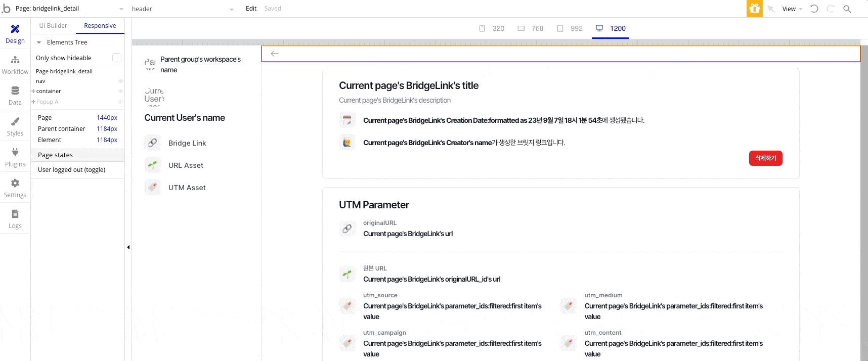Open the Workflow tab icon in sidebar
868x361 pixels.
[15, 60]
